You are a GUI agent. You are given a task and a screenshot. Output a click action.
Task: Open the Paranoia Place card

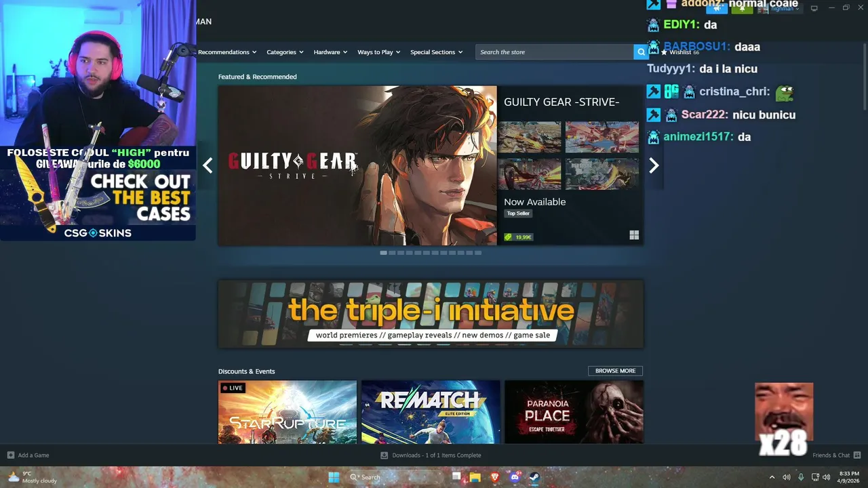pos(574,412)
